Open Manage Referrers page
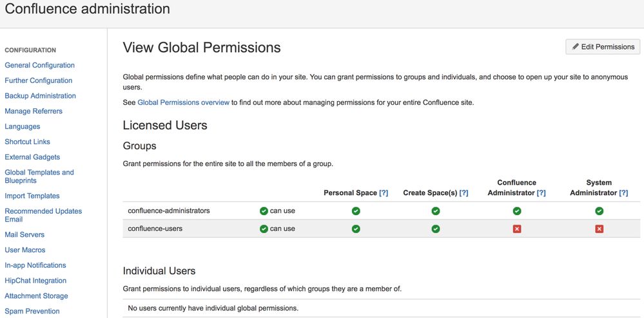The height and width of the screenshot is (318, 644). [34, 111]
